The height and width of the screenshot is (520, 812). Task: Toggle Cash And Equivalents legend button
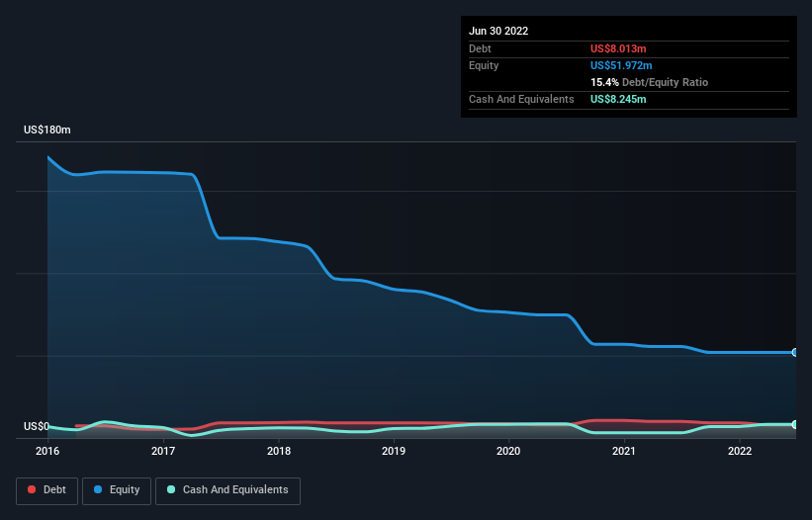[x=227, y=490]
